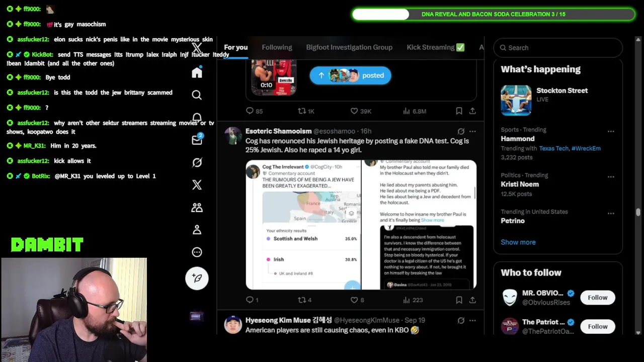The image size is (644, 362).
Task: View 6.8M views analytics on top post
Action: tap(415, 111)
